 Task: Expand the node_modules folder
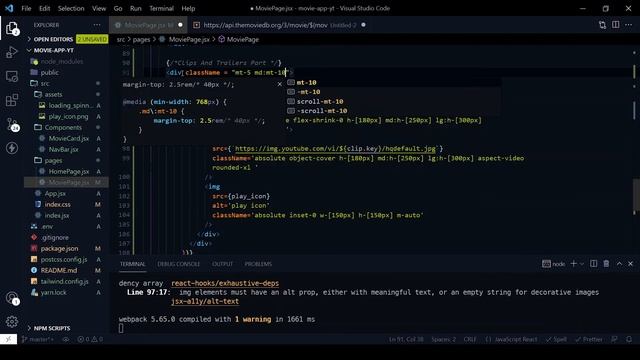62,61
